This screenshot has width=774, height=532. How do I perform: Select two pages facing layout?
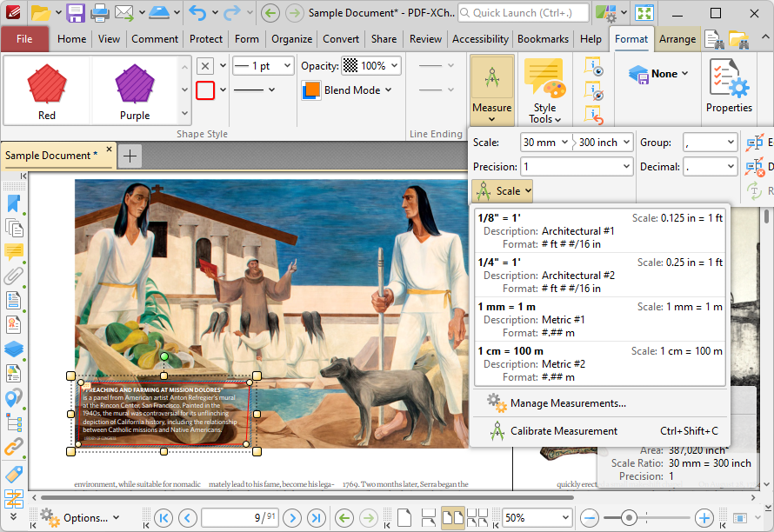452,518
